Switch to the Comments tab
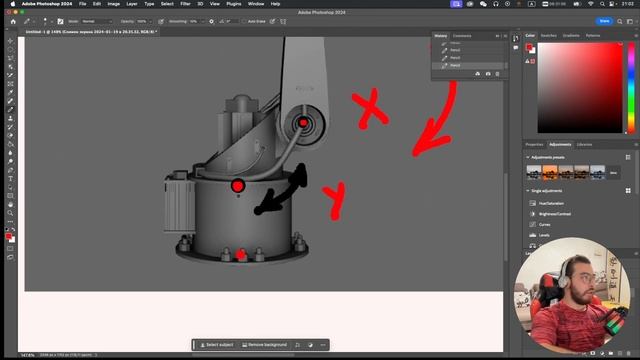 point(462,36)
